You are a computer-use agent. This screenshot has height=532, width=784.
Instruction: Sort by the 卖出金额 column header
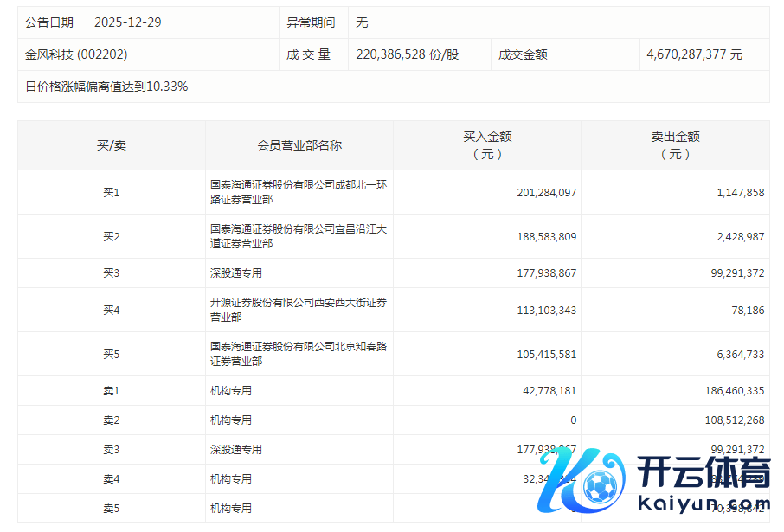(675, 145)
